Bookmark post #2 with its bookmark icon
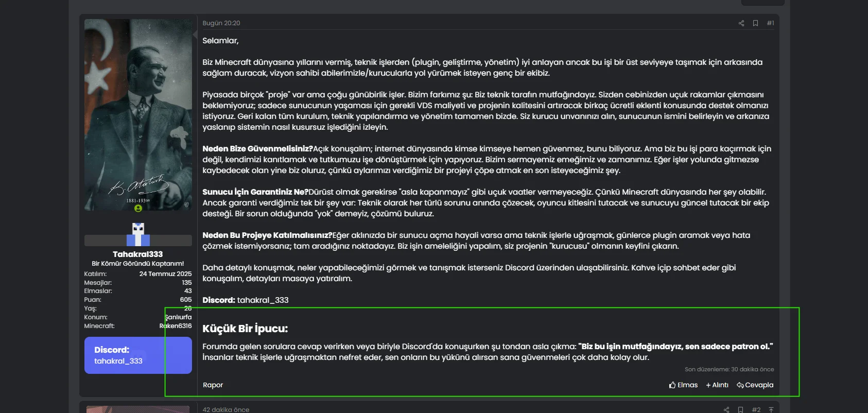Viewport: 868px width, 413px height. (740, 410)
